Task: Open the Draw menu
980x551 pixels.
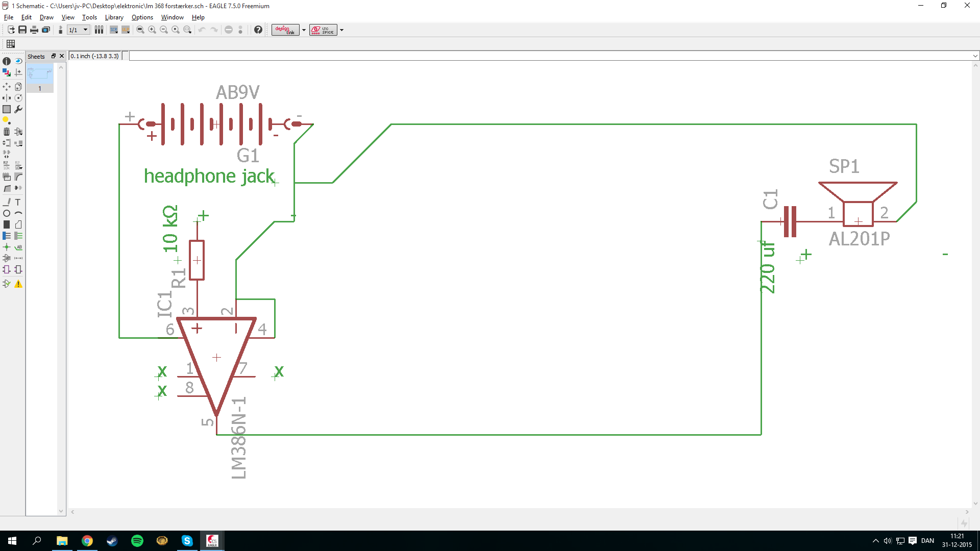Action: point(46,17)
